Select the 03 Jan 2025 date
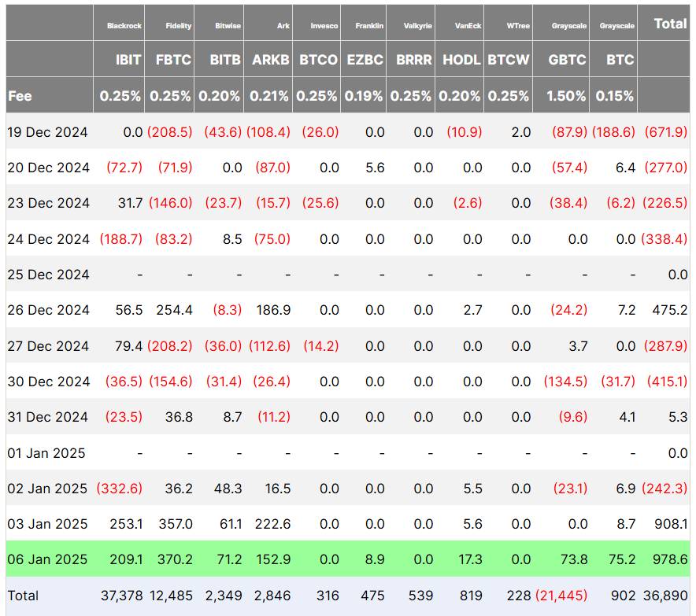Image resolution: width=696 pixels, height=616 pixels. [x=47, y=524]
